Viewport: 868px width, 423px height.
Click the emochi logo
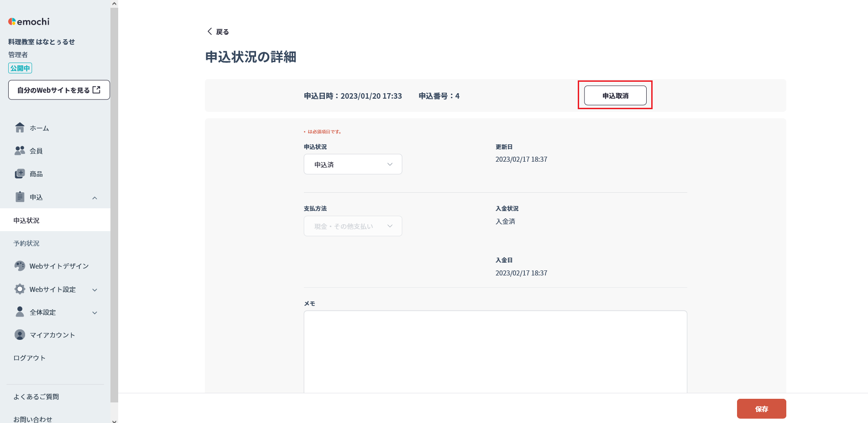[29, 21]
